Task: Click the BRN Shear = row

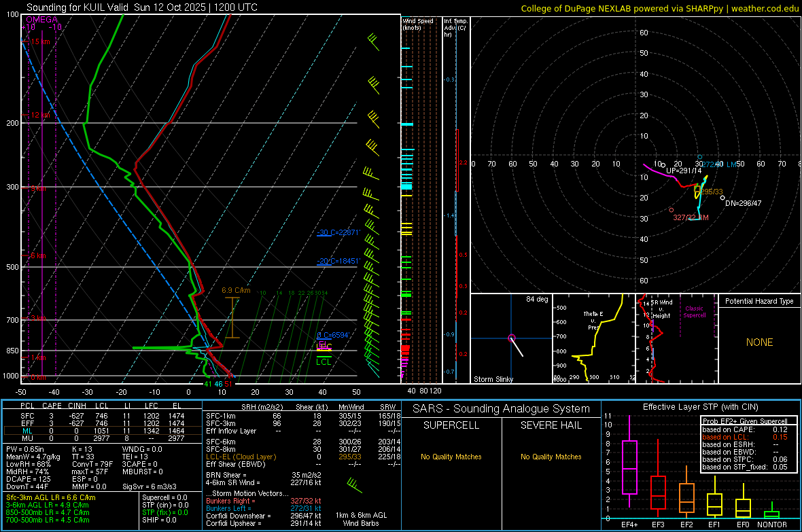Action: 264,475
